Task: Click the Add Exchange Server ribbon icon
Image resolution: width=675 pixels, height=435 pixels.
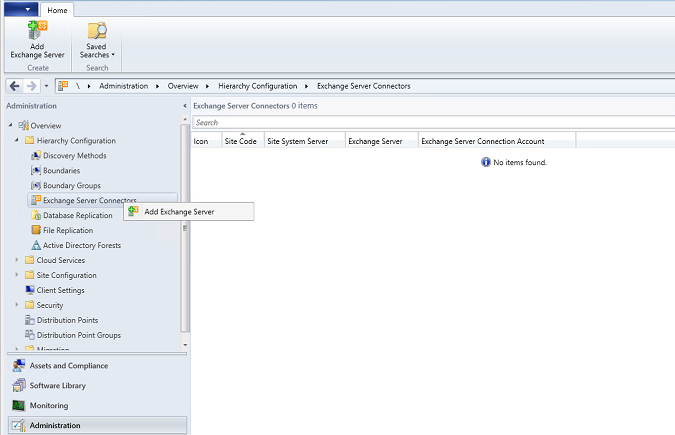Action: tap(37, 31)
